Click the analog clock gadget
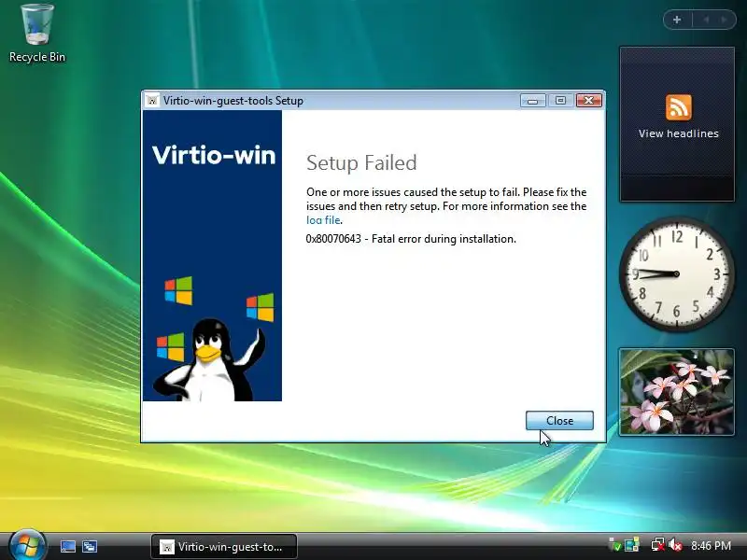Screen dimensions: 747x560 tap(677, 273)
